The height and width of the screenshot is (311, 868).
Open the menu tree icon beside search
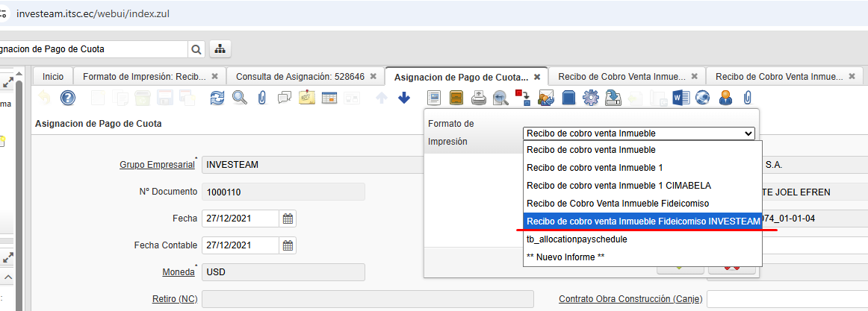[x=220, y=49]
